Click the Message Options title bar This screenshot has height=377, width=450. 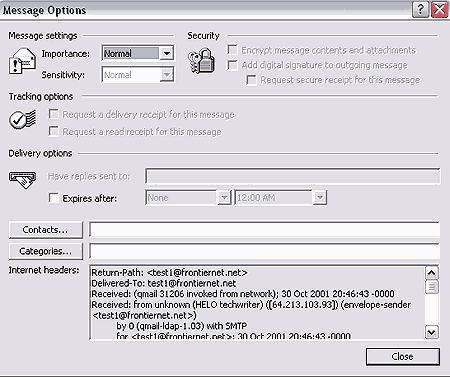(x=205, y=10)
